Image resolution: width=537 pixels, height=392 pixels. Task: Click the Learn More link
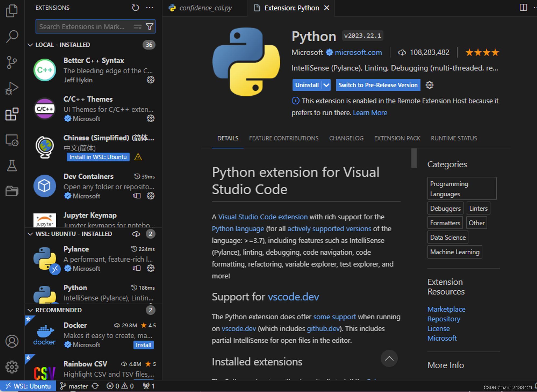(x=370, y=113)
